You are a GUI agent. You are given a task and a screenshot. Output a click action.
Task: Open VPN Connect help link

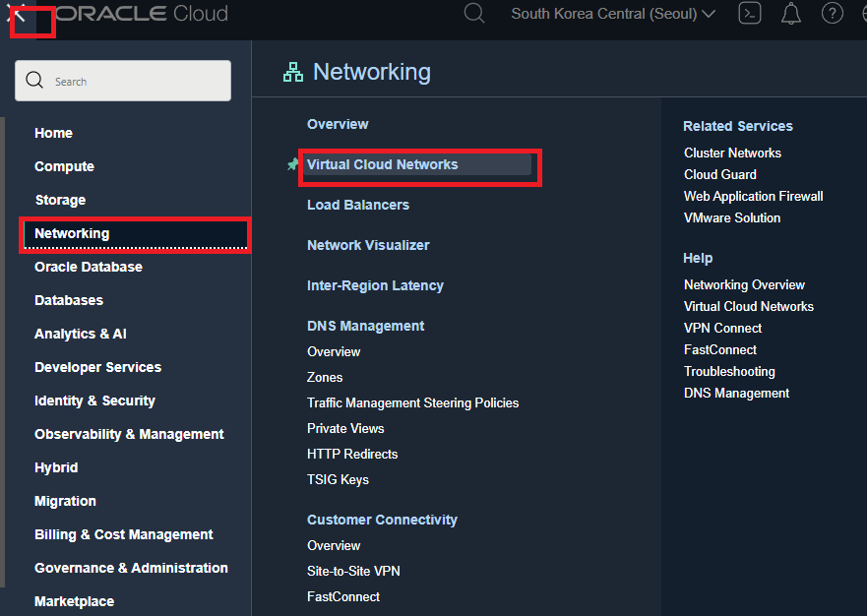(722, 328)
